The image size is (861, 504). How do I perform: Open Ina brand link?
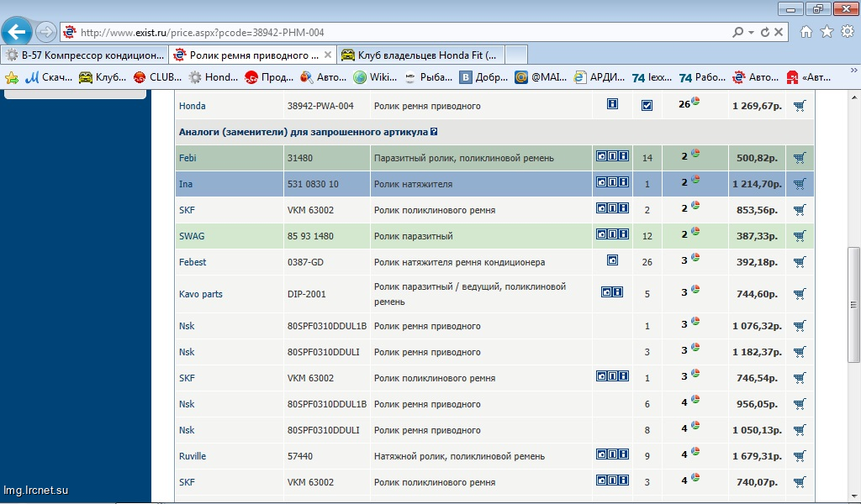coord(186,184)
